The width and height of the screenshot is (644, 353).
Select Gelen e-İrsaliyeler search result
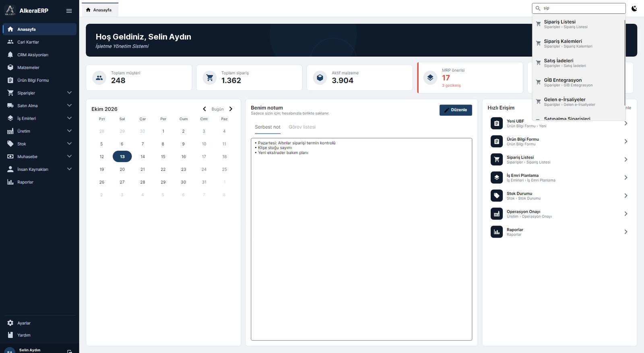tap(578, 102)
